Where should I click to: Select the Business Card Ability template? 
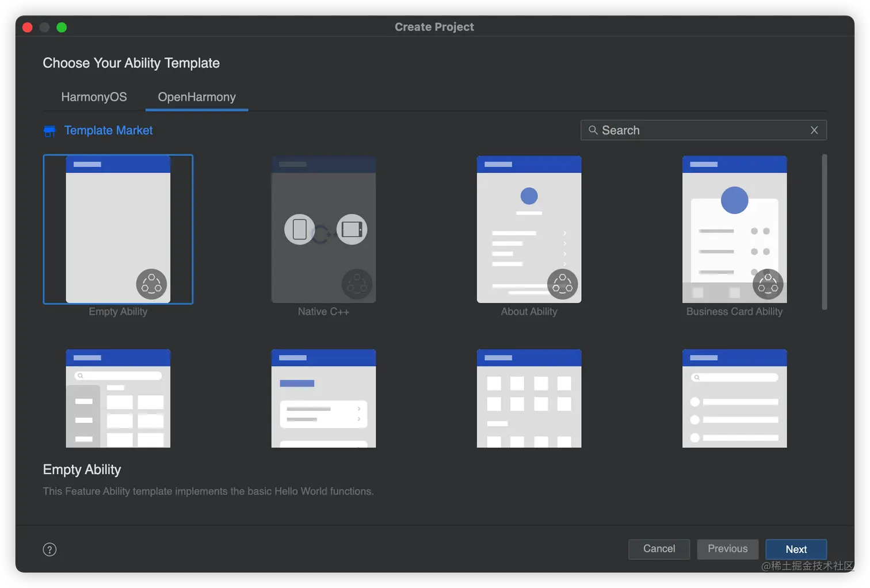pos(734,229)
